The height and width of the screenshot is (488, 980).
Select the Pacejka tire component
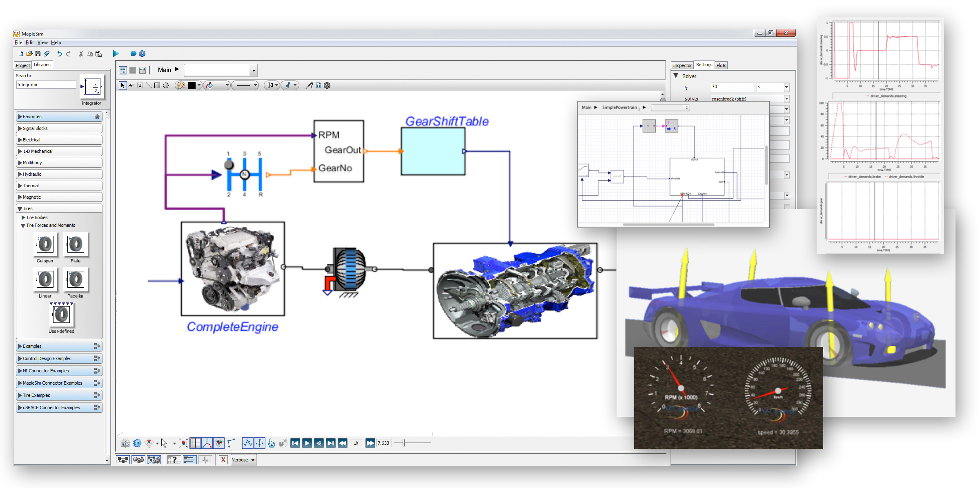point(76,280)
